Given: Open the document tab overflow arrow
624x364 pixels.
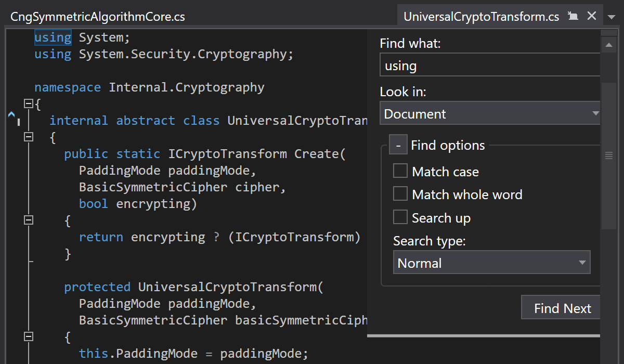Looking at the screenshot, I should coord(611,17).
